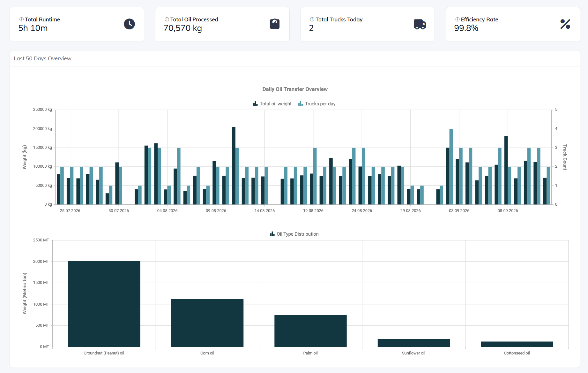Click the Last 50 Days Overview heading
Screen dimensions: 588x373
click(42, 58)
